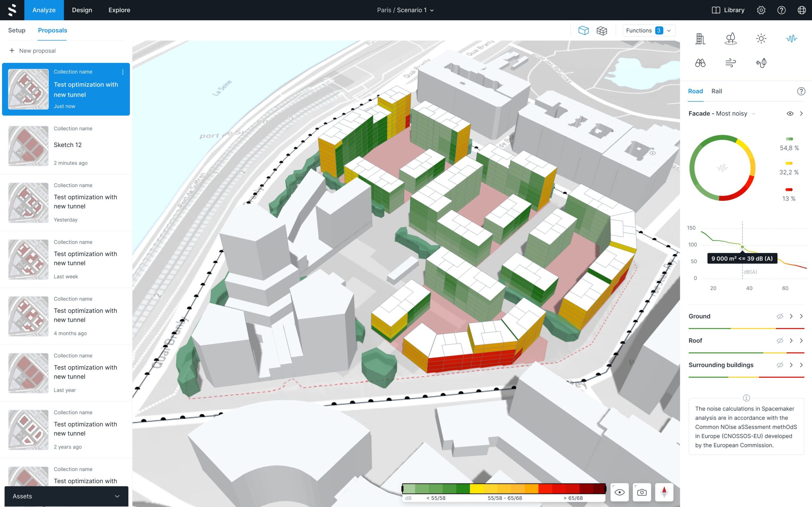Select the tree outdoor area icon
The image size is (812, 507).
(730, 39)
